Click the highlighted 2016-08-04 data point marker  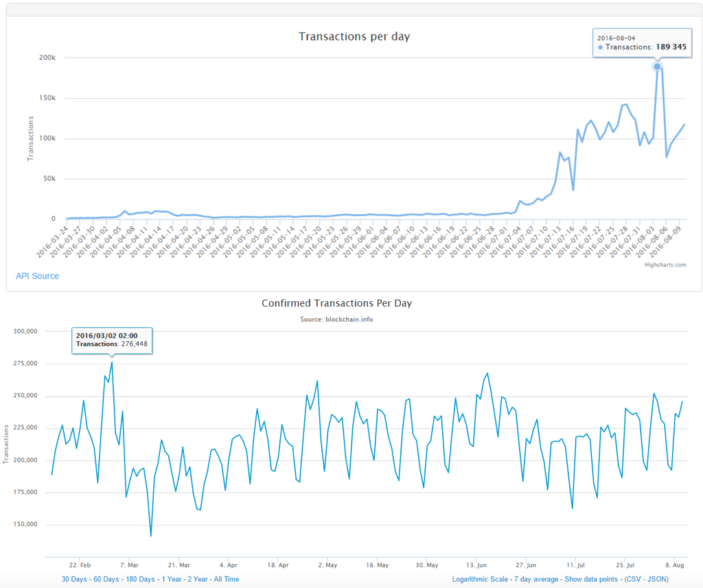pyautogui.click(x=657, y=67)
